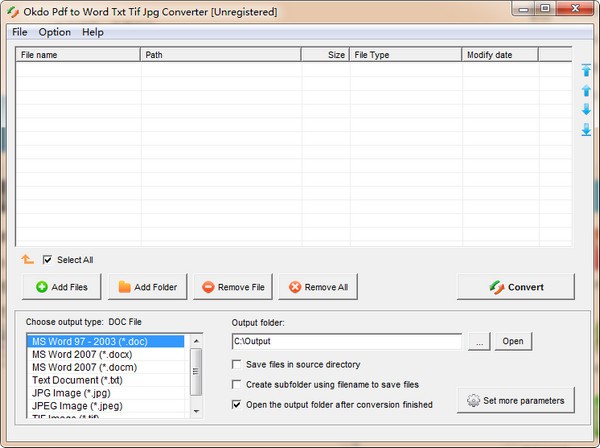Viewport: 600px width, 448px height.
Task: Click the output type list scrollbar thumb
Action: point(196,371)
